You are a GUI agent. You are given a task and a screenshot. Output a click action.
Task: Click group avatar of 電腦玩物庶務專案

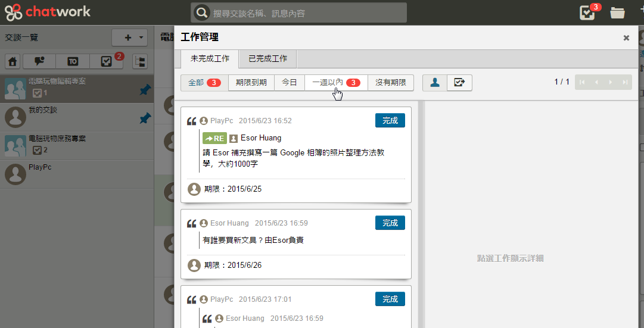coord(15,146)
